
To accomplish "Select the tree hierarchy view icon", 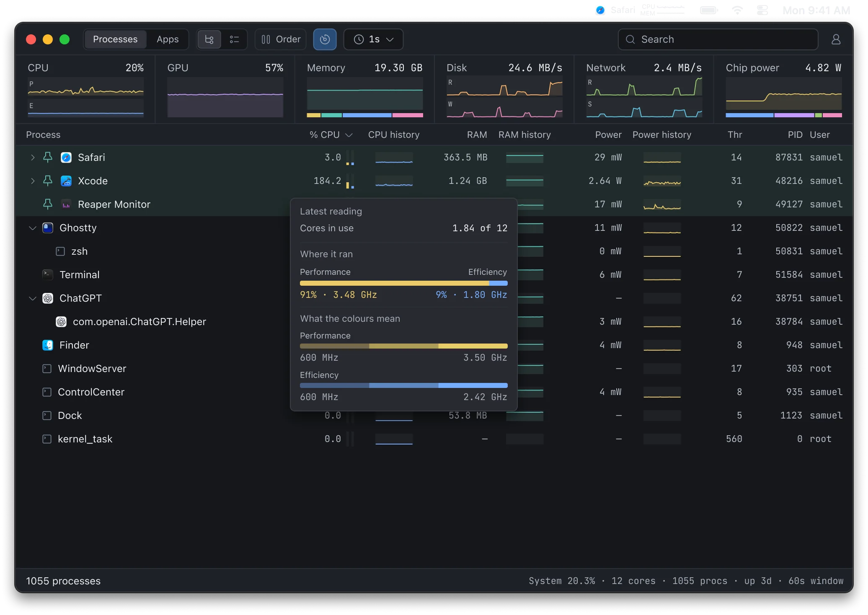I will point(209,39).
